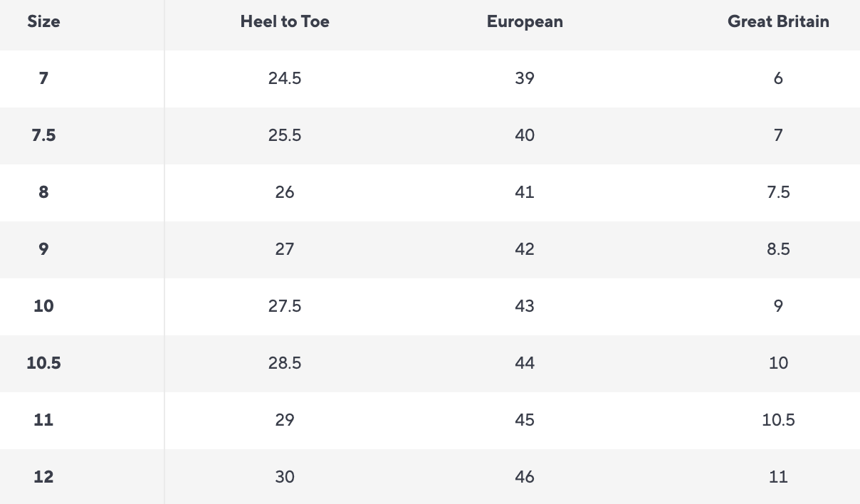Click heel to toe value 28.5
The height and width of the screenshot is (504, 860).
pyautogui.click(x=285, y=363)
